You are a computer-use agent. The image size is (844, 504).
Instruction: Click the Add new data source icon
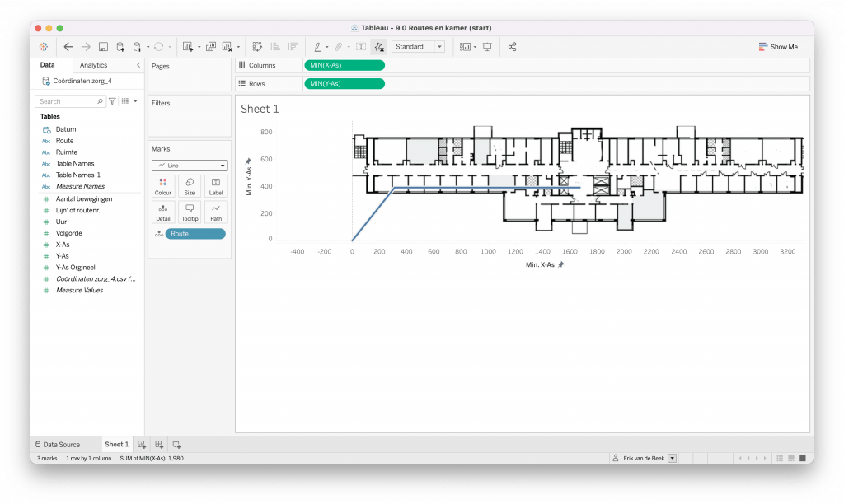click(120, 47)
